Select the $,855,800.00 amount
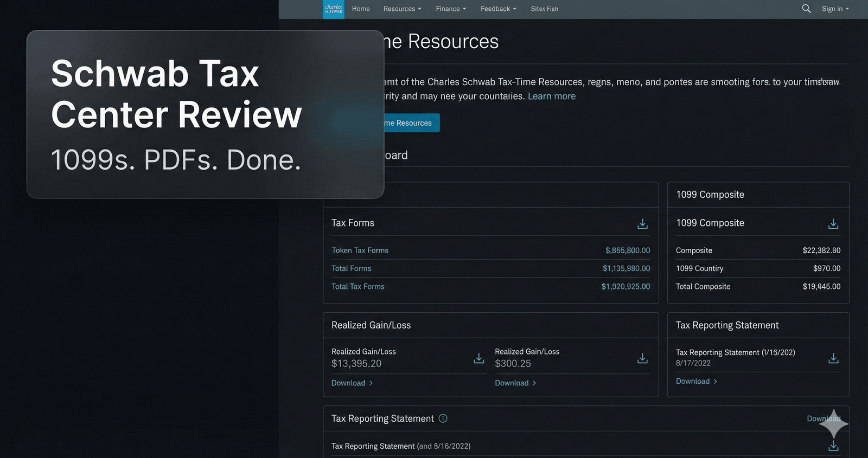The height and width of the screenshot is (458, 868). [628, 250]
